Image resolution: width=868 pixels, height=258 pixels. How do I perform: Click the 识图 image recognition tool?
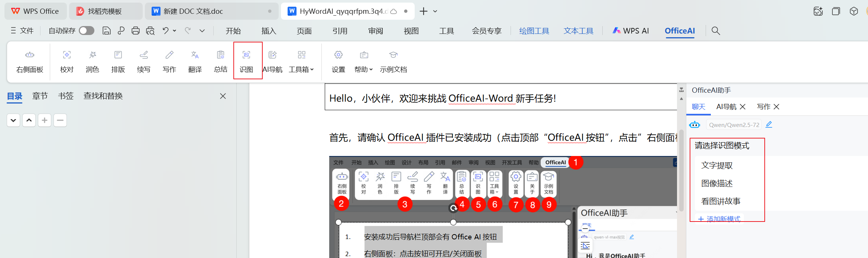[246, 62]
